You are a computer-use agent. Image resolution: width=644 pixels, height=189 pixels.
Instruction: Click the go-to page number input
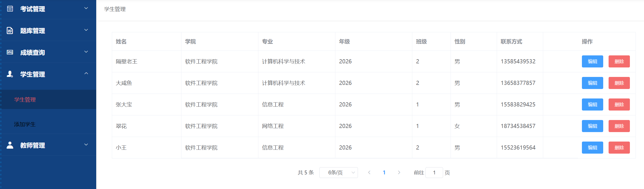click(x=434, y=173)
